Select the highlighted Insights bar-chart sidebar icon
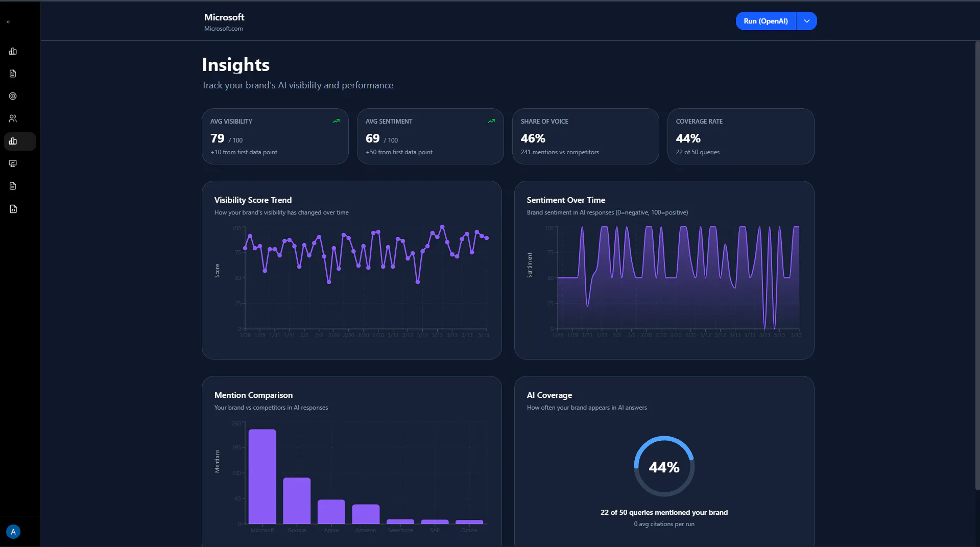 tap(20, 141)
